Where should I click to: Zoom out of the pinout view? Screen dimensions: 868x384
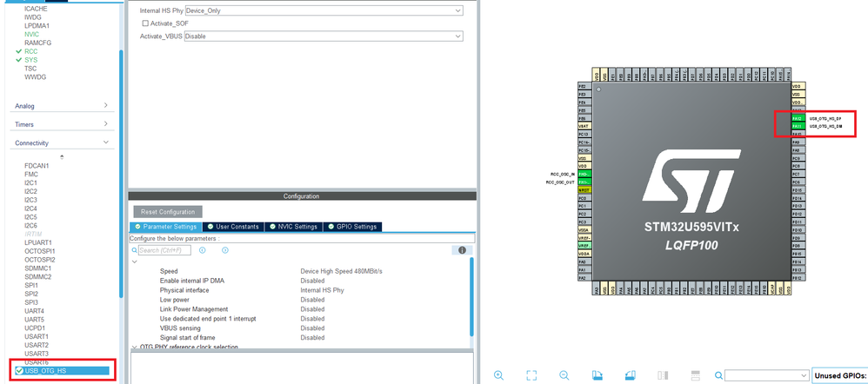click(x=564, y=375)
